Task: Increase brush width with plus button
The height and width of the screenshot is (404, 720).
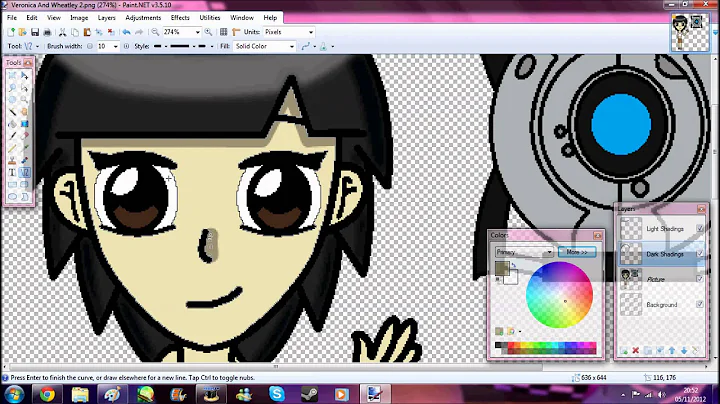Action: [x=126, y=46]
